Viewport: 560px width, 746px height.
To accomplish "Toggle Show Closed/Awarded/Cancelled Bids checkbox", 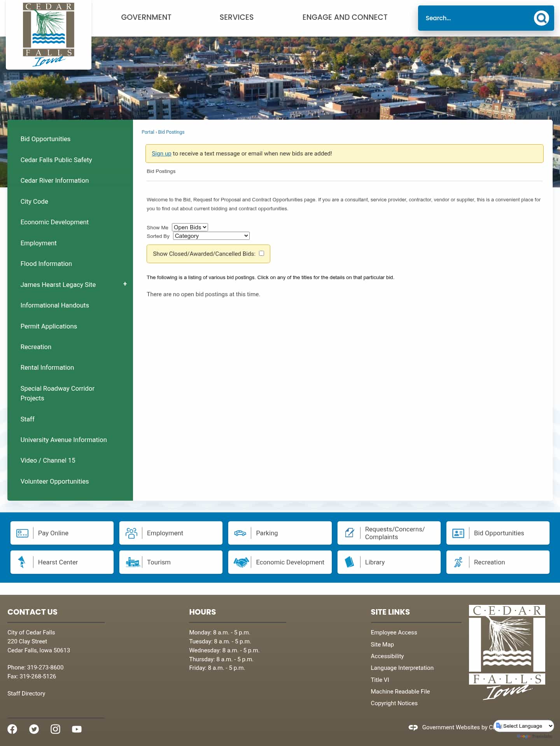I will point(261,253).
